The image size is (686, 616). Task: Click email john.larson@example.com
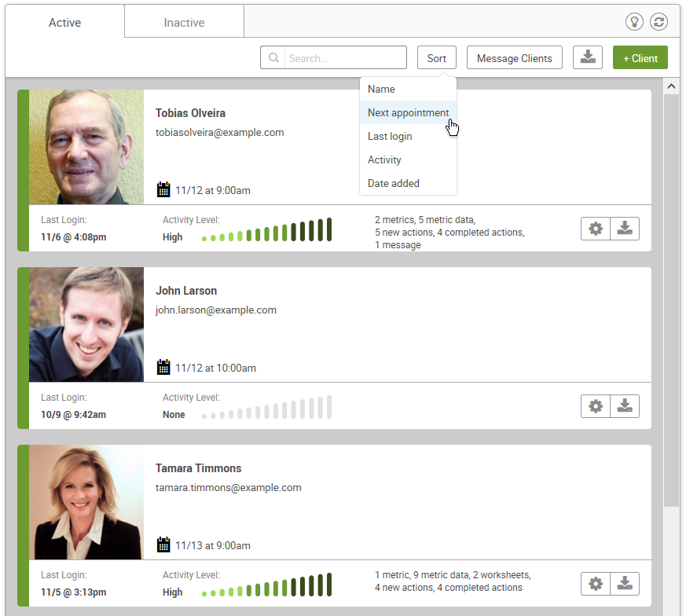tap(216, 310)
